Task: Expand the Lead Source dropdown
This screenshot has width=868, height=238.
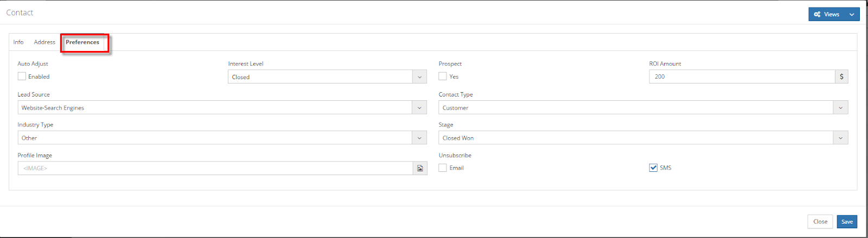Action: point(419,108)
